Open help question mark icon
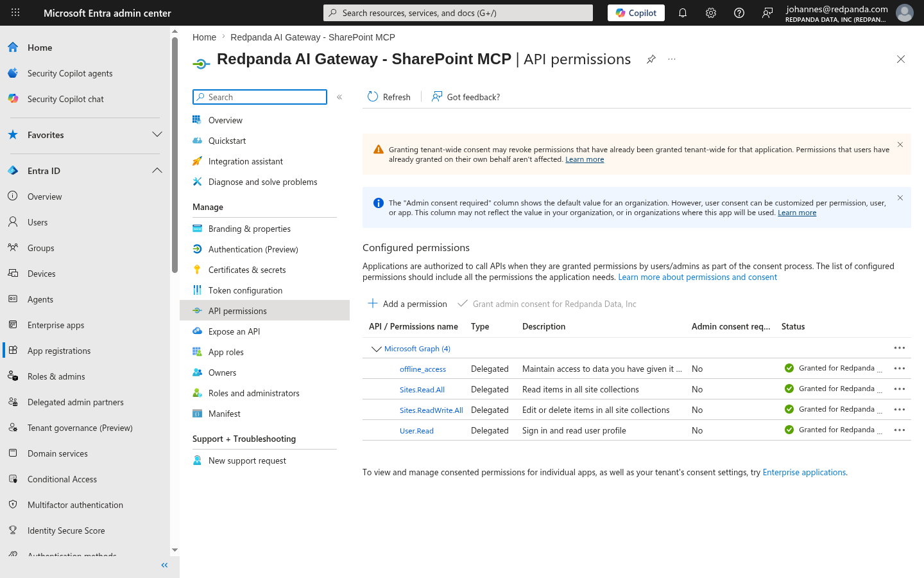 [x=739, y=13]
